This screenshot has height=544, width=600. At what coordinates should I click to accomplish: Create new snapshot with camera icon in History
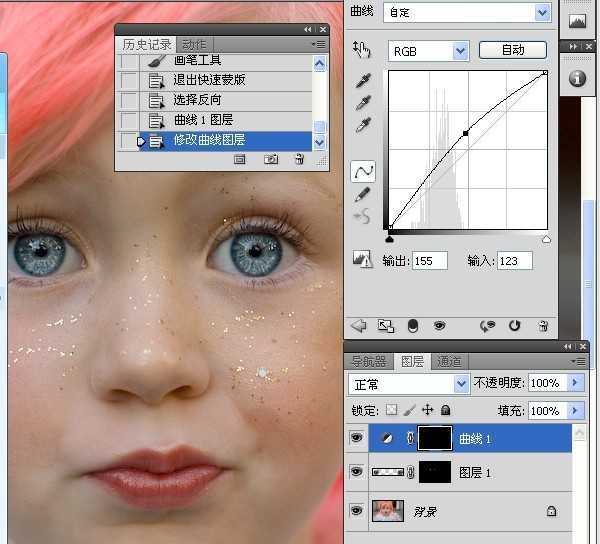pyautogui.click(x=270, y=159)
